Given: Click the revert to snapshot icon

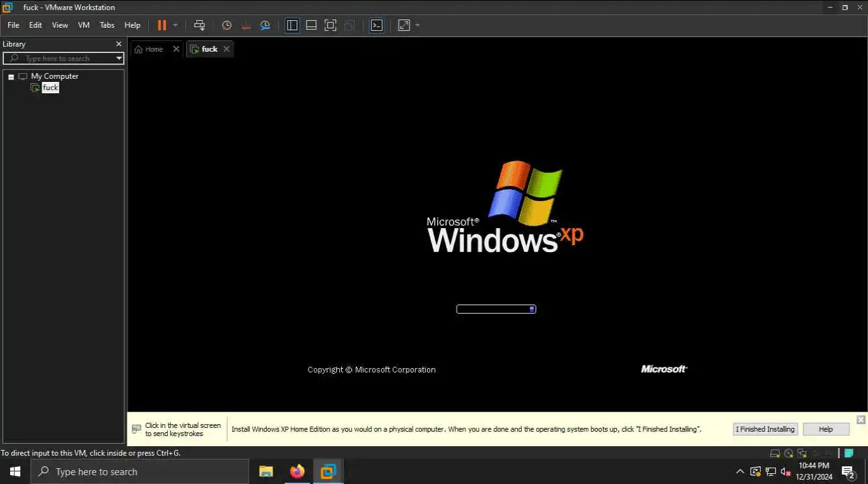Looking at the screenshot, I should pyautogui.click(x=246, y=25).
